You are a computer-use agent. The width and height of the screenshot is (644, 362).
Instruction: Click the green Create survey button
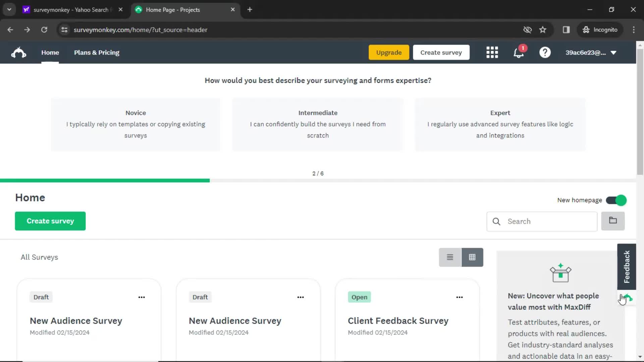[x=50, y=221]
